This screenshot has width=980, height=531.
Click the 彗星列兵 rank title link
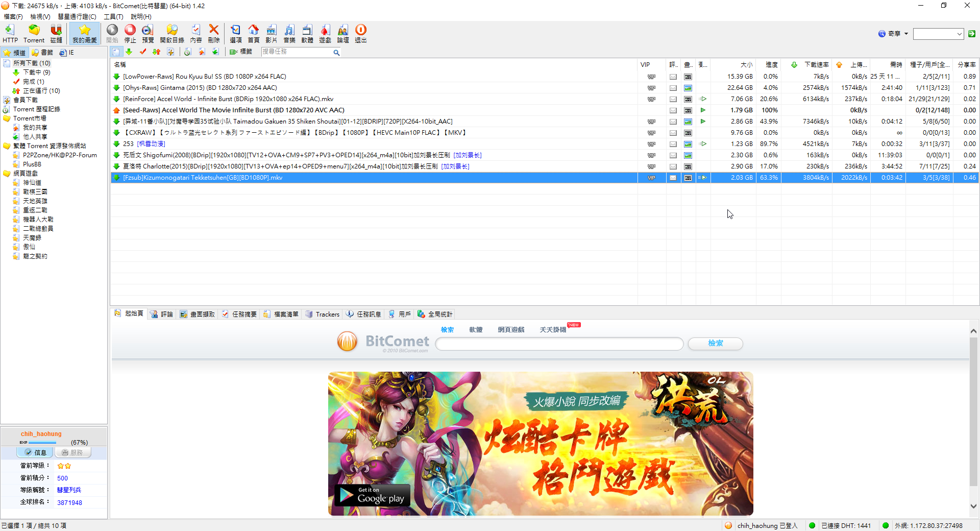(x=69, y=490)
